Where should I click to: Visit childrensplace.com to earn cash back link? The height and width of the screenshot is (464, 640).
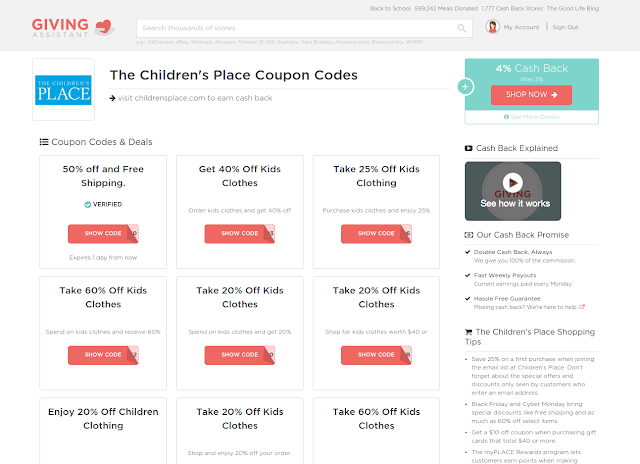195,98
